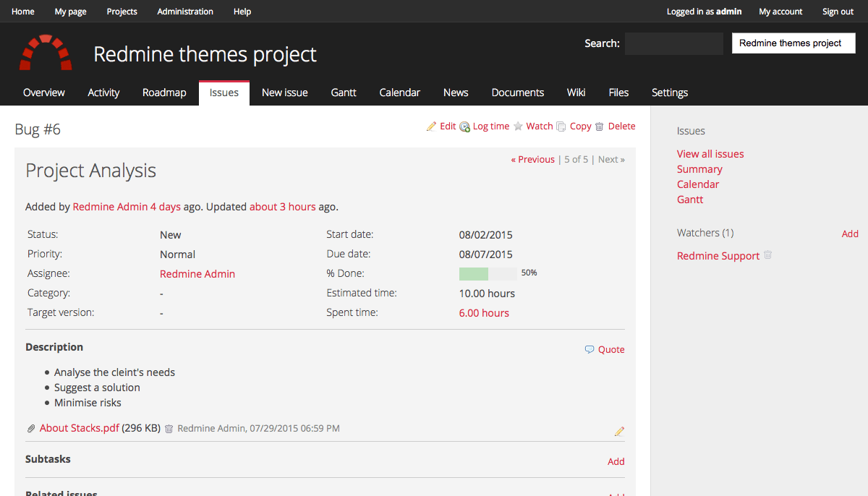Go to My page
This screenshot has width=868, height=496.
pyautogui.click(x=70, y=12)
